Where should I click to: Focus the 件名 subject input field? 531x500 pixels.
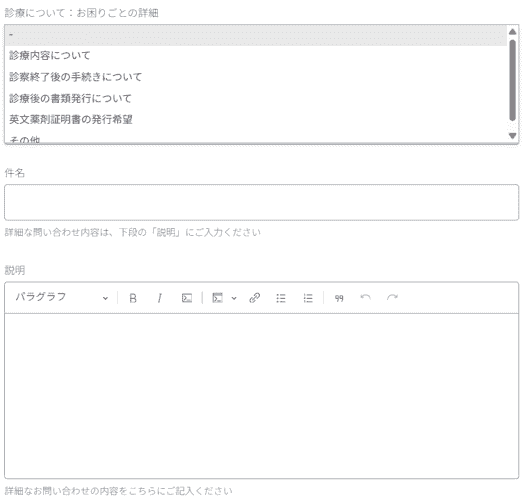(x=261, y=202)
